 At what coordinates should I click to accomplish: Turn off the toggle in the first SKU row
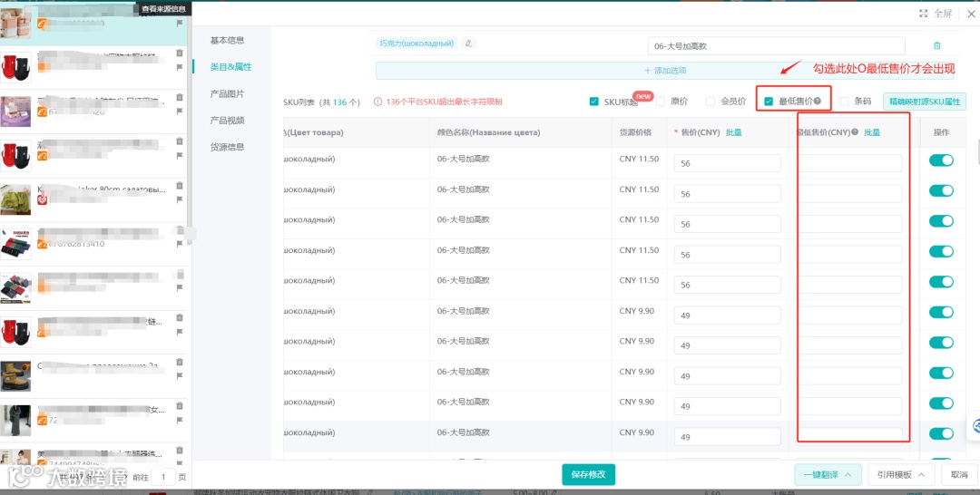[x=941, y=160]
